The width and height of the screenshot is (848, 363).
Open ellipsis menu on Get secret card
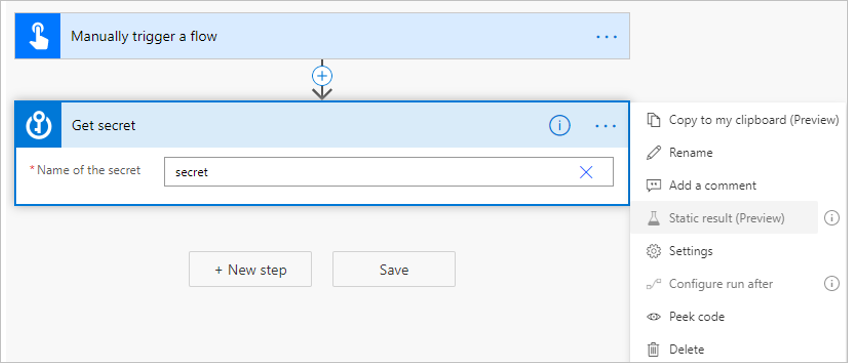coord(606,126)
